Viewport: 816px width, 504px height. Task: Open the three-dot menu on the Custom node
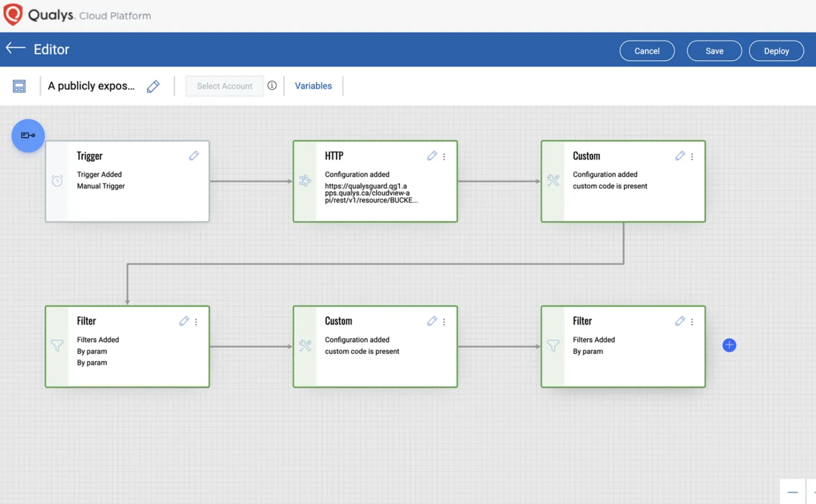pyautogui.click(x=692, y=156)
